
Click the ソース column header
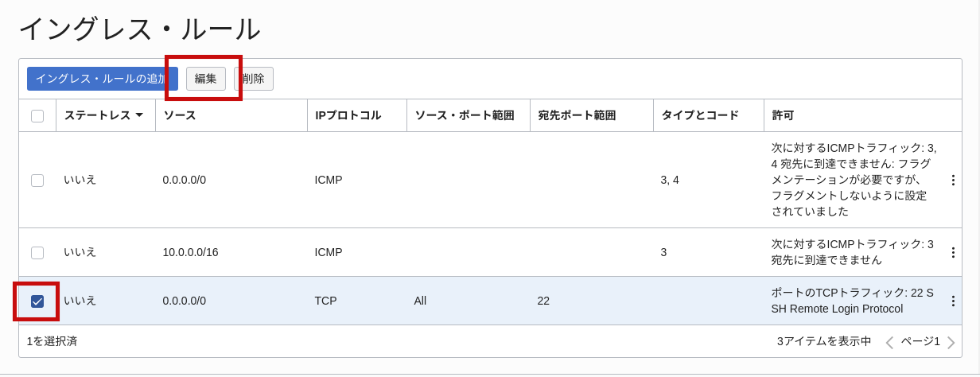tap(180, 115)
